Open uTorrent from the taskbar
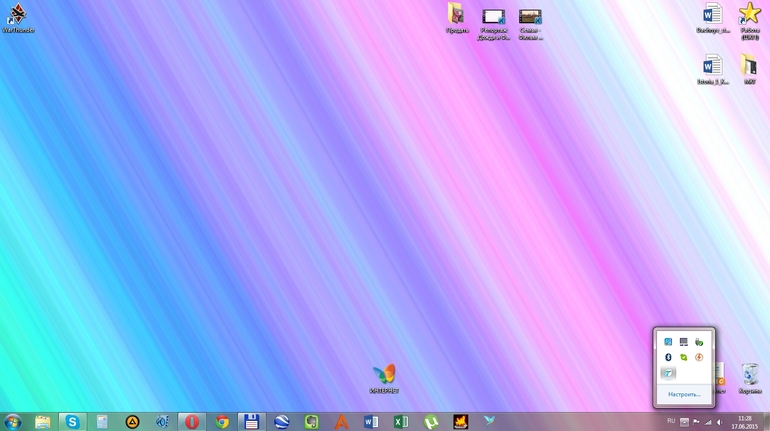This screenshot has height=431, width=770. (x=431, y=422)
